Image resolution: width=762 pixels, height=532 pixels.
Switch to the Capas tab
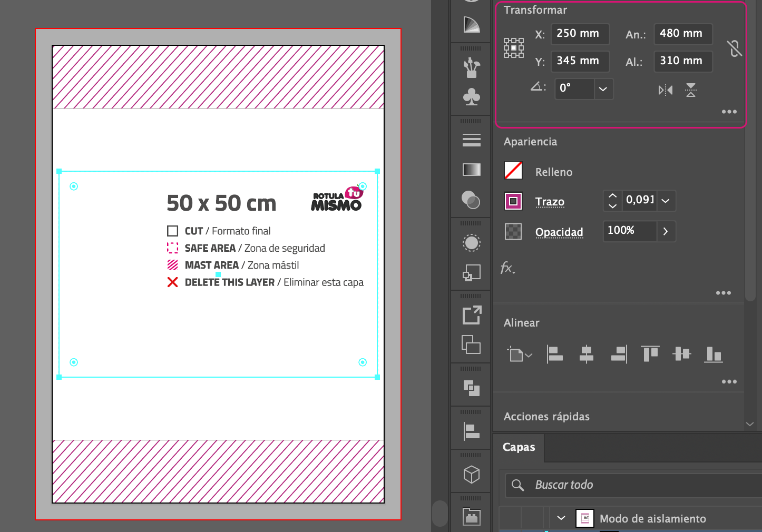click(x=519, y=447)
